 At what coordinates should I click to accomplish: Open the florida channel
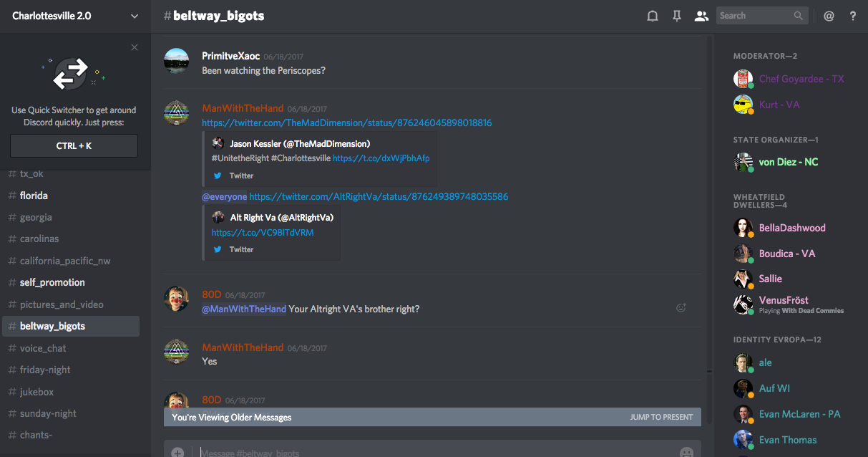[x=34, y=196]
